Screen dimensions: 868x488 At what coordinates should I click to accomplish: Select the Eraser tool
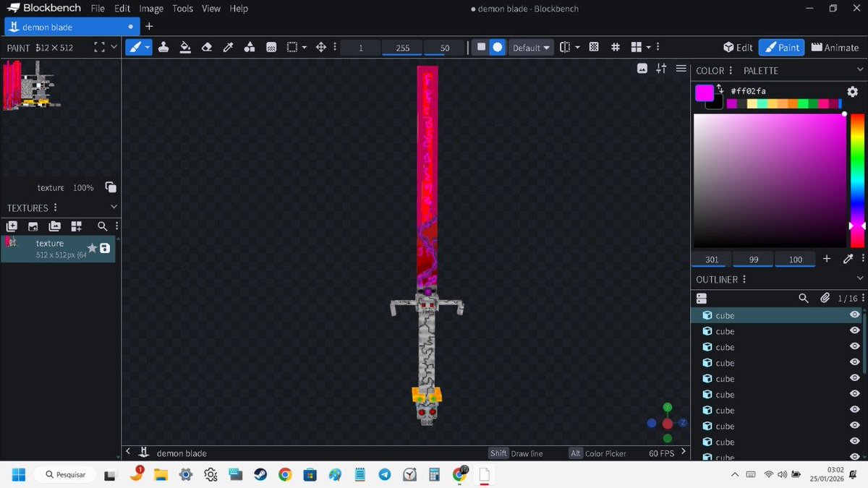click(207, 47)
